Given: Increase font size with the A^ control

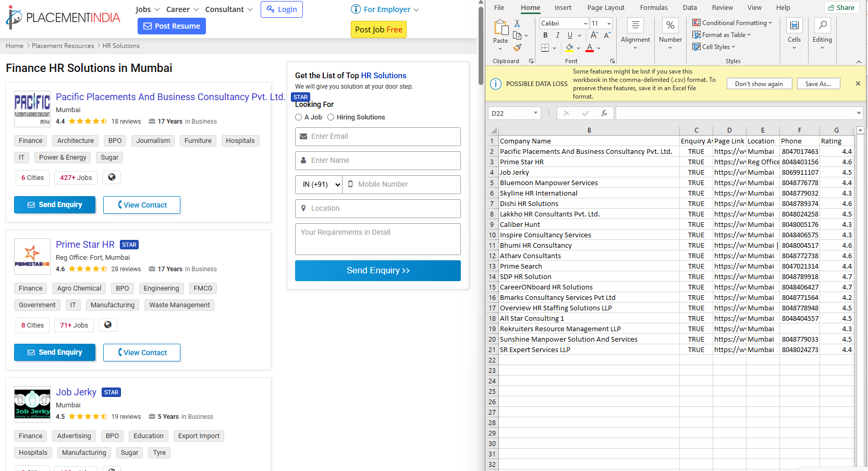Looking at the screenshot, I should pyautogui.click(x=594, y=35).
